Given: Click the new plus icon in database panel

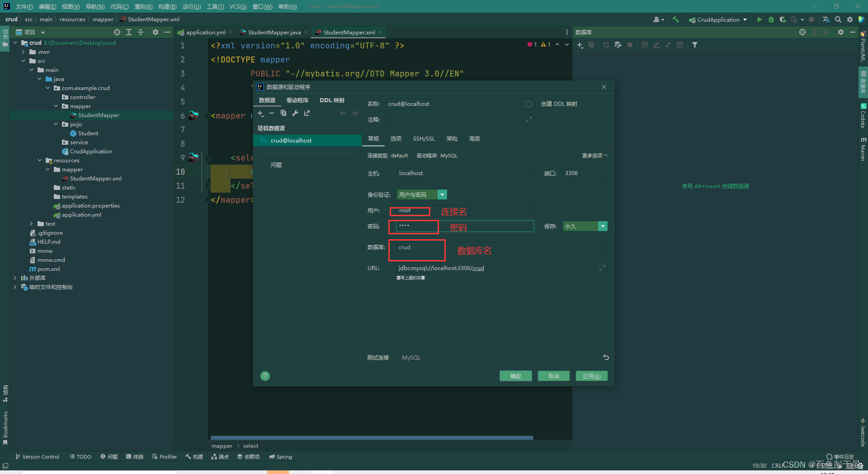Looking at the screenshot, I should tap(580, 45).
